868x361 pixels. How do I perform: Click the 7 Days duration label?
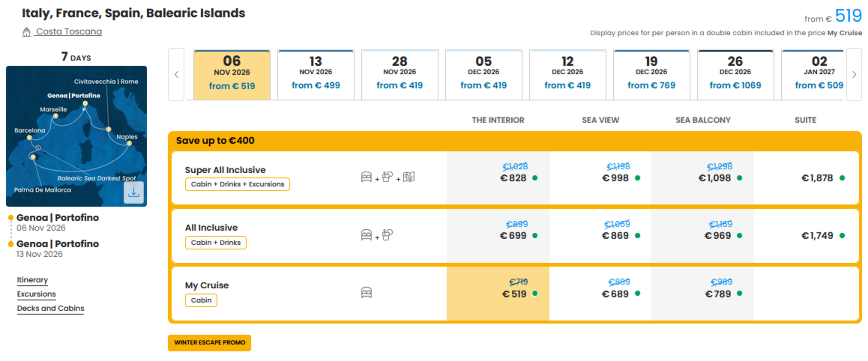point(76,57)
